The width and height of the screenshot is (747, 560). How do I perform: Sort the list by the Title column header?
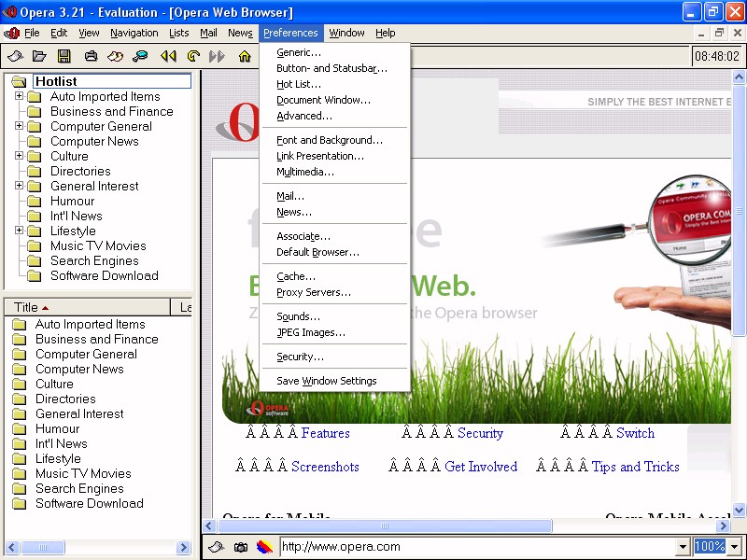(87, 308)
